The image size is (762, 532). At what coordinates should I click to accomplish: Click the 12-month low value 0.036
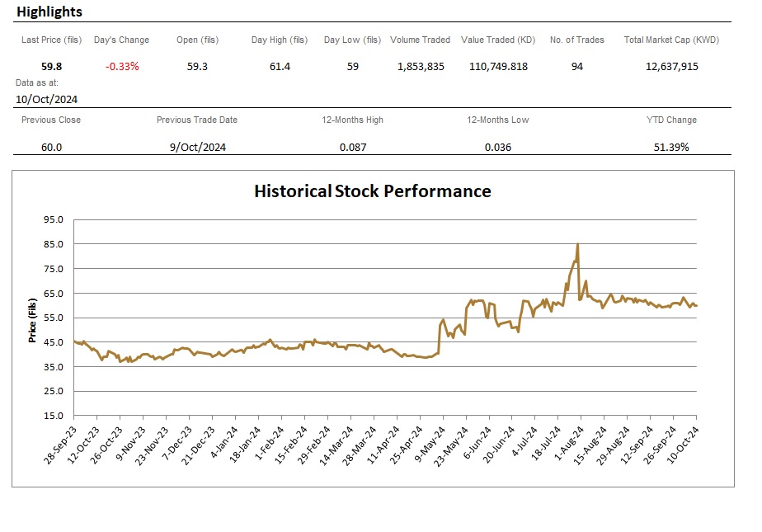[497, 147]
